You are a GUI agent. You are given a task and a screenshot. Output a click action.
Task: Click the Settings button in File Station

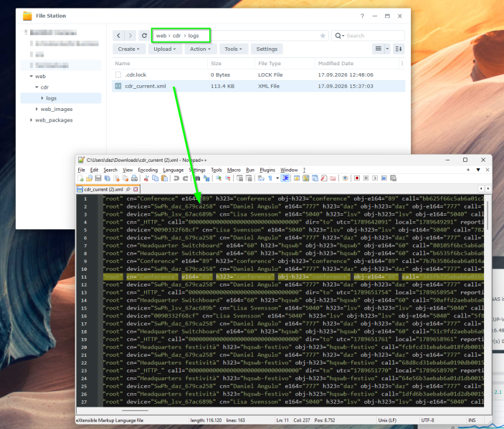click(267, 49)
